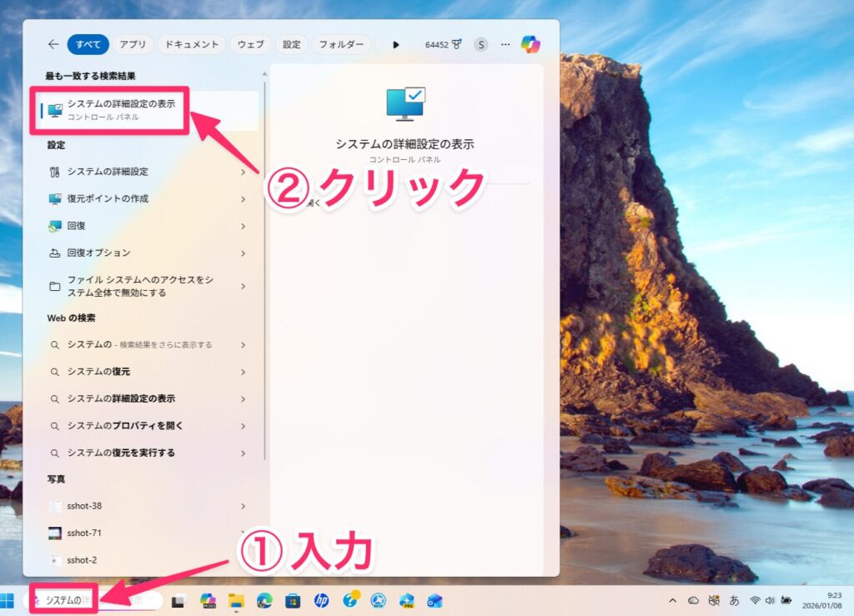Viewport: 854px width, 616px height.
Task: Click the S account avatar
Action: point(481,44)
